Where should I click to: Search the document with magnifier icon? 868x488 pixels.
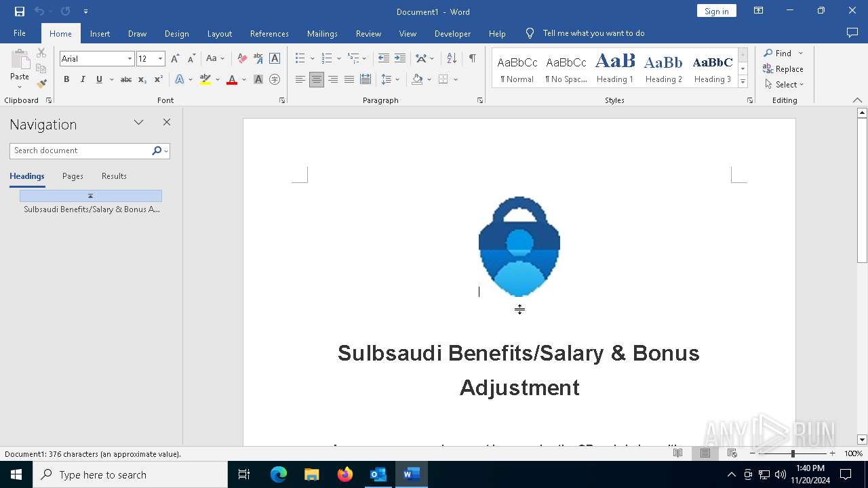pyautogui.click(x=157, y=150)
